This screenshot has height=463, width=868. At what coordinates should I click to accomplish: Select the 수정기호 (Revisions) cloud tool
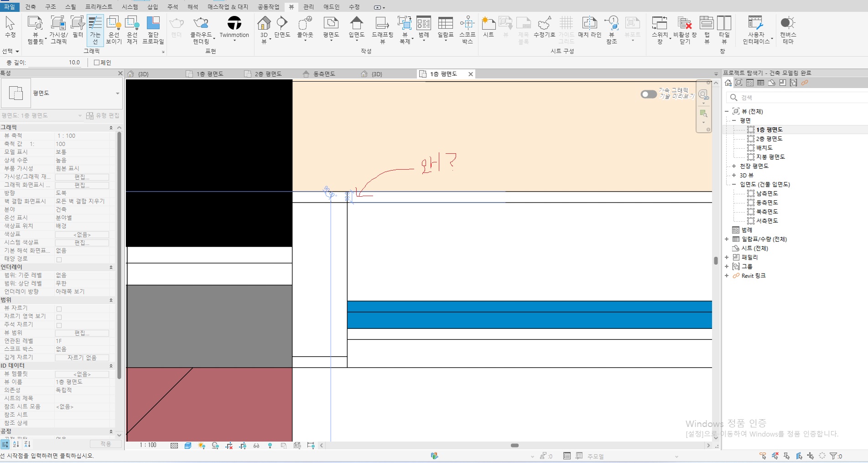(x=544, y=27)
